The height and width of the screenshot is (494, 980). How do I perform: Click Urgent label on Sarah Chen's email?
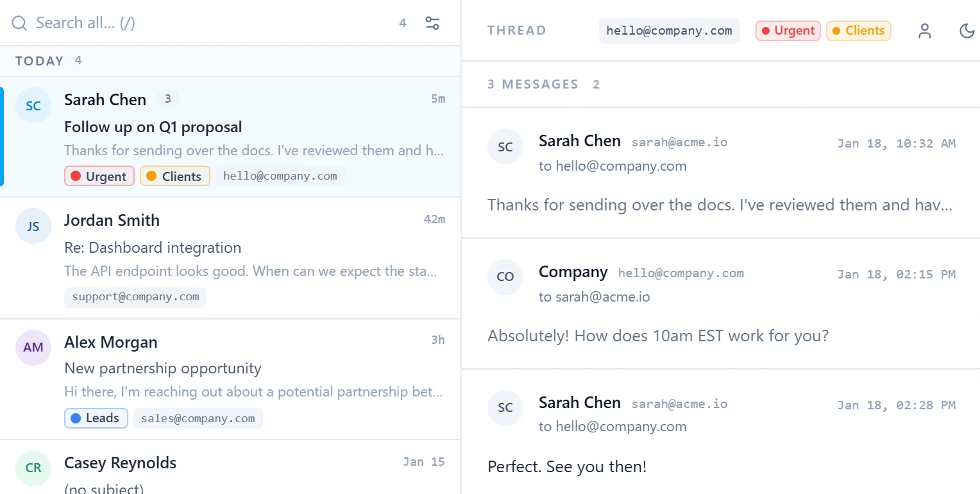(x=99, y=176)
